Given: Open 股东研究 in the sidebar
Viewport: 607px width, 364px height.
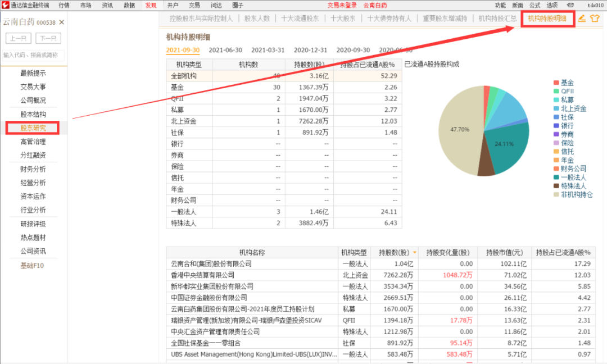Looking at the screenshot, I should point(33,128).
